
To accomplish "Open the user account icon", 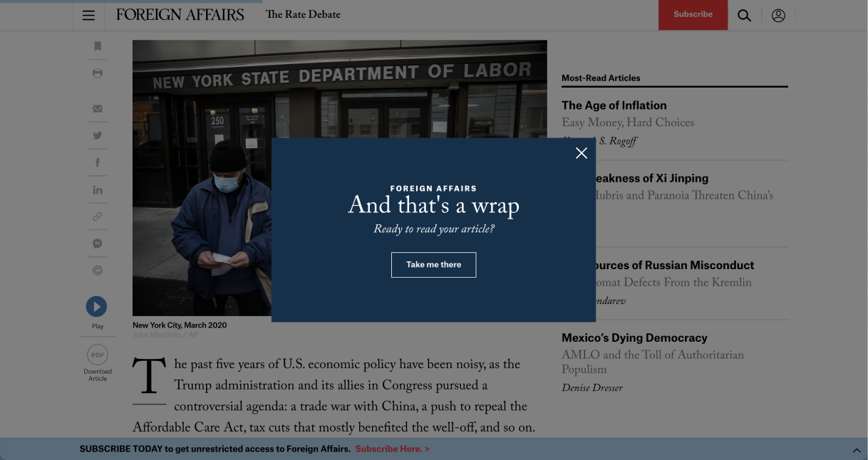I will pos(778,15).
